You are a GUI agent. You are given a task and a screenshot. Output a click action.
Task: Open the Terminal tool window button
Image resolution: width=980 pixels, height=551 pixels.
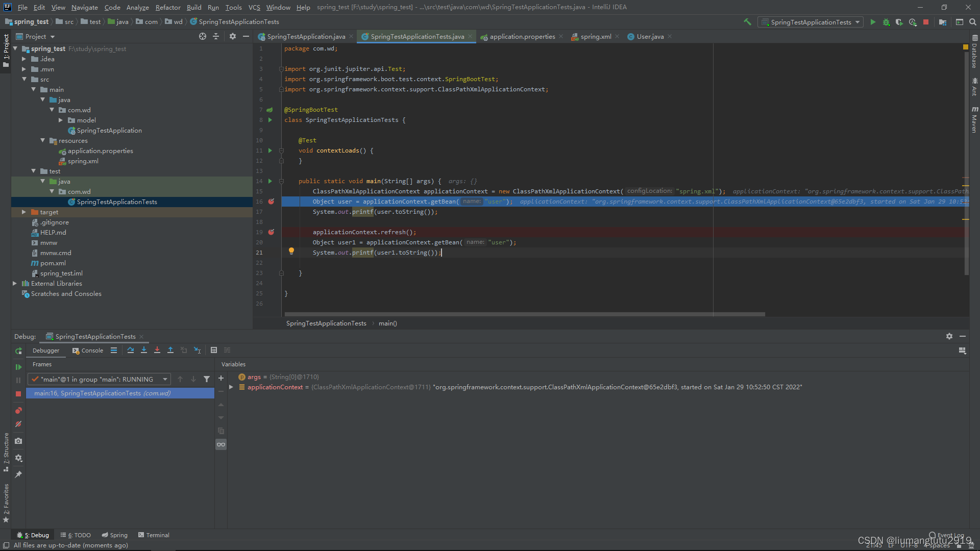point(154,535)
